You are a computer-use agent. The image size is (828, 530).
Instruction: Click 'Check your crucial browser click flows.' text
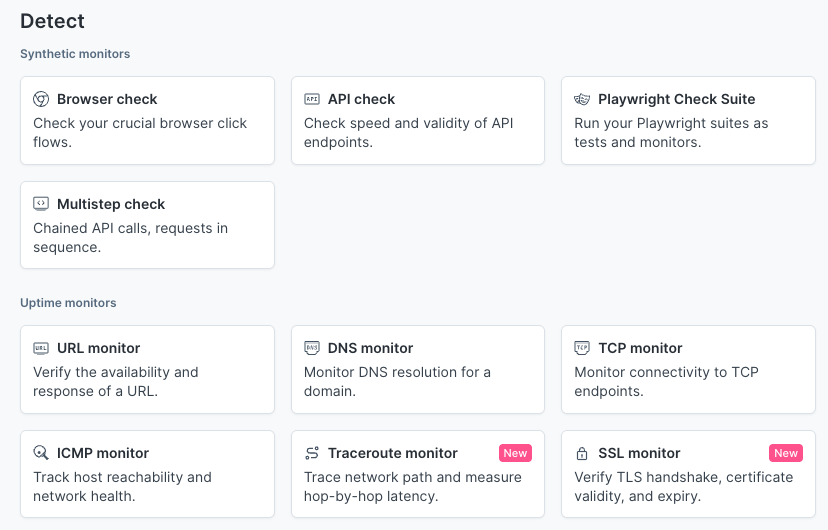140,132
